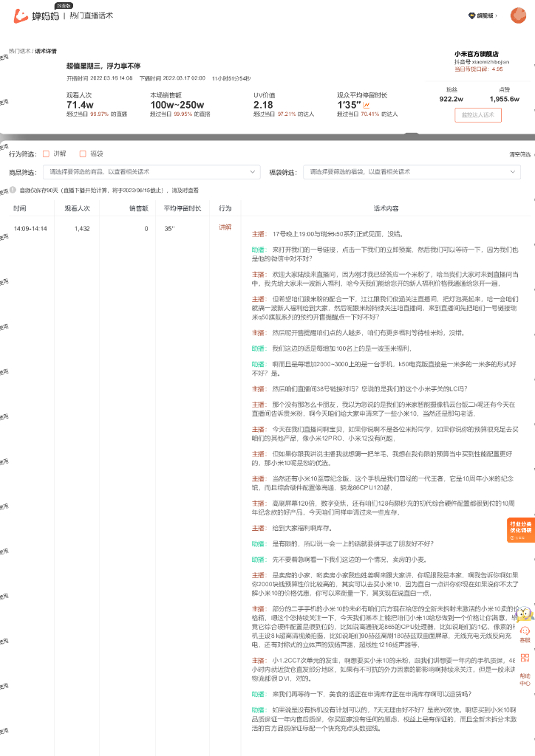Click 清空筛选 to clear filters
Image resolution: width=535 pixels, height=756 pixels.
[520, 154]
